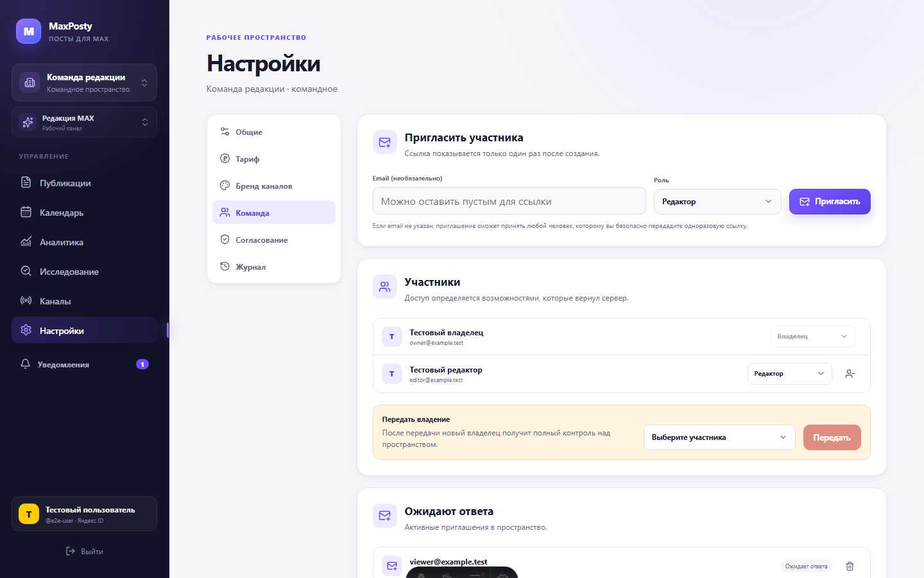Click the Журнал history clock icon

pyautogui.click(x=225, y=267)
